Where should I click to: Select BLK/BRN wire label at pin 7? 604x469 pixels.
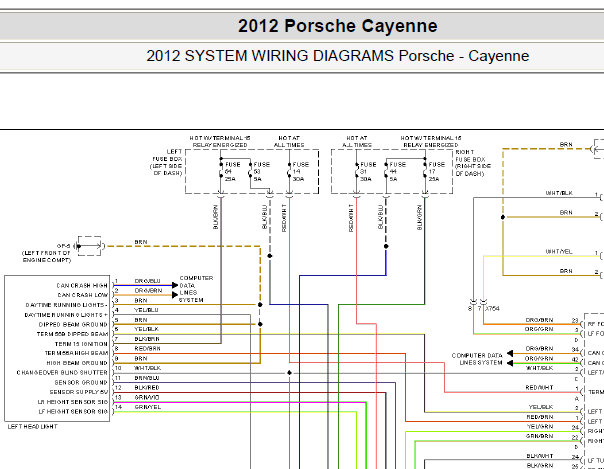pyautogui.click(x=147, y=339)
